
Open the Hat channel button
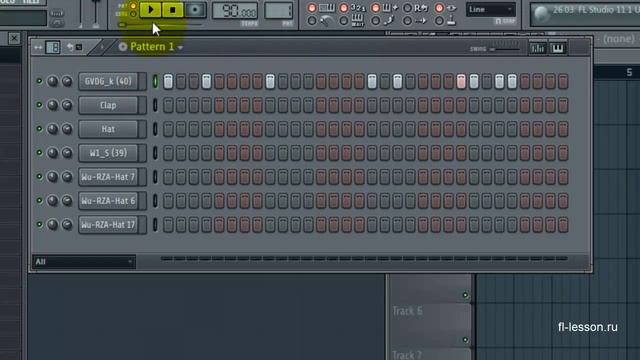(108, 129)
